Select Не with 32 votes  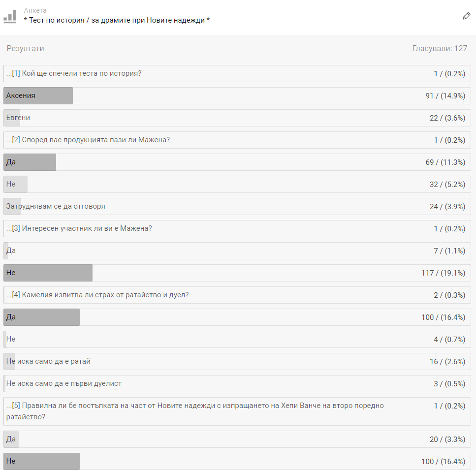click(x=237, y=184)
